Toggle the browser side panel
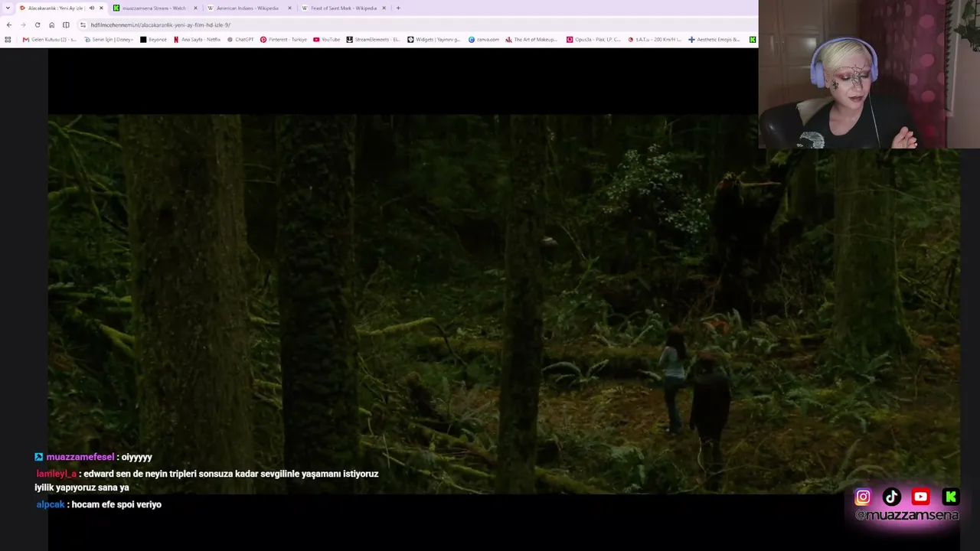The width and height of the screenshot is (980, 551). pyautogui.click(x=66, y=24)
